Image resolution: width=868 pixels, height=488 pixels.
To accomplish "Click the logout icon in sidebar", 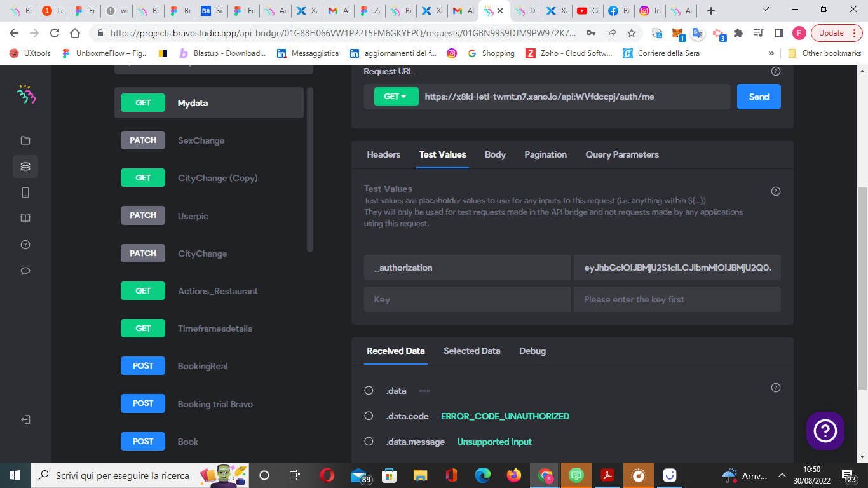I will point(25,420).
